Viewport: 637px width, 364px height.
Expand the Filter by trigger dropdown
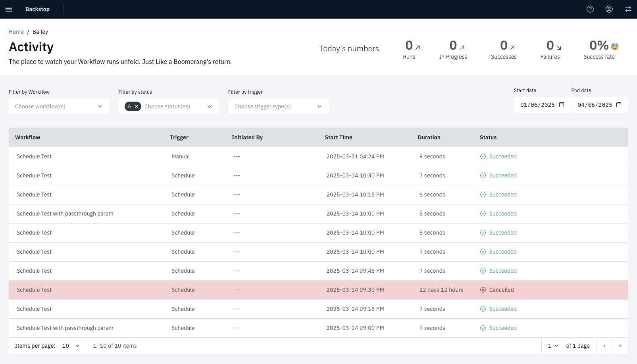[278, 106]
